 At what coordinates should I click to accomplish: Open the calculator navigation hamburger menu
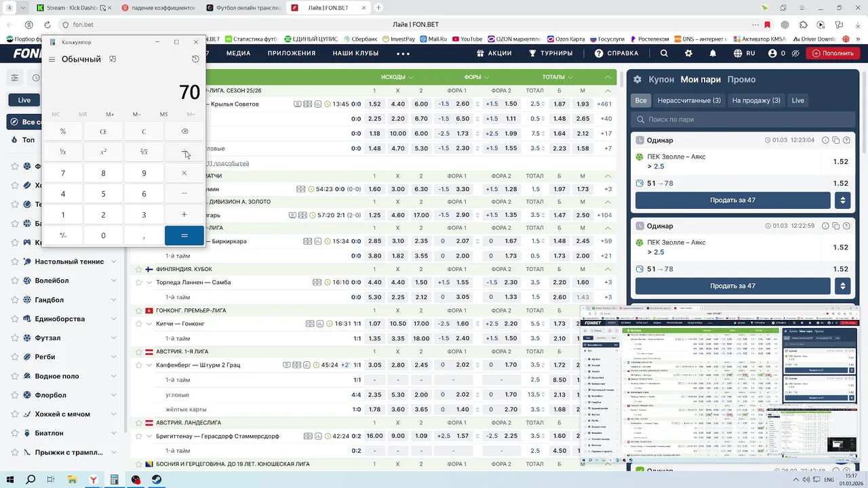click(x=52, y=60)
